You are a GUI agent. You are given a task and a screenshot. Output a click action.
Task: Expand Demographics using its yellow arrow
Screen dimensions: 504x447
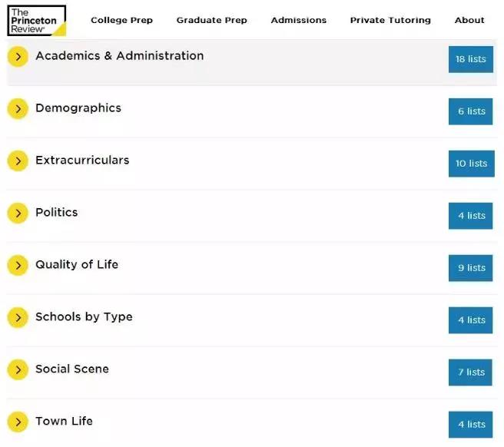pos(18,109)
